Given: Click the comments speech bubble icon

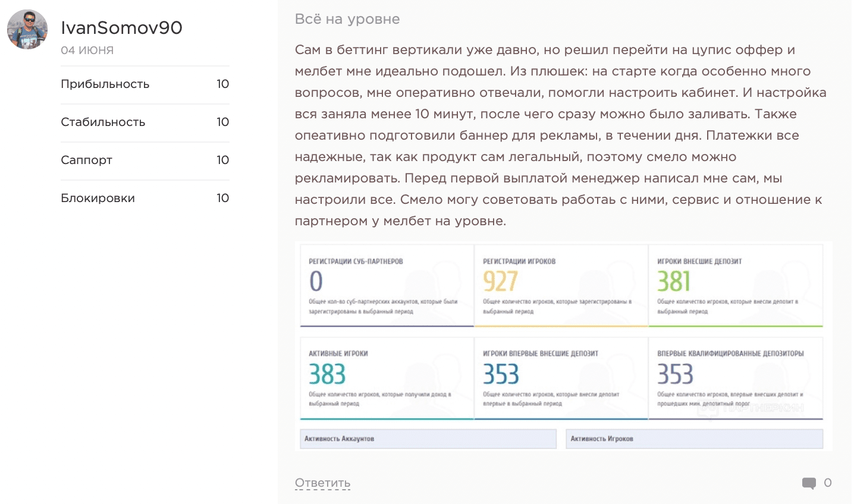Looking at the screenshot, I should click(809, 483).
